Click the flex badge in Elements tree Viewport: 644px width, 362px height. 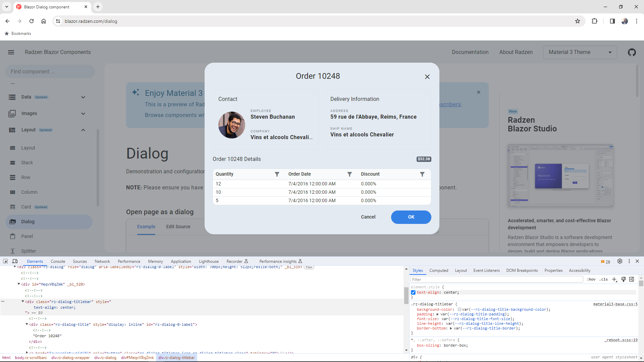click(x=309, y=267)
